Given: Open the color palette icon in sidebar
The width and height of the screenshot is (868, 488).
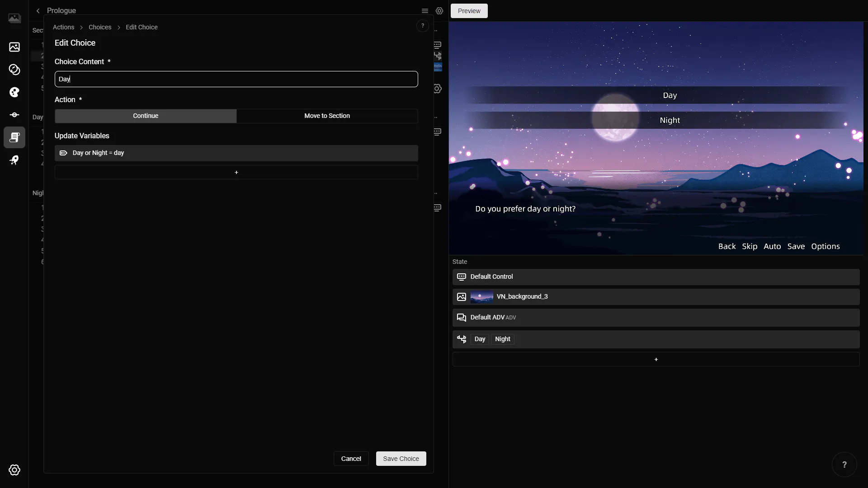Looking at the screenshot, I should pos(14,92).
